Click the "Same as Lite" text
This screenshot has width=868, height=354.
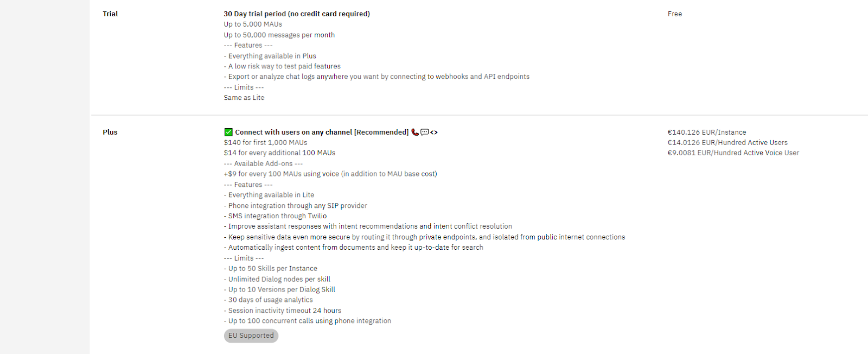coord(244,98)
